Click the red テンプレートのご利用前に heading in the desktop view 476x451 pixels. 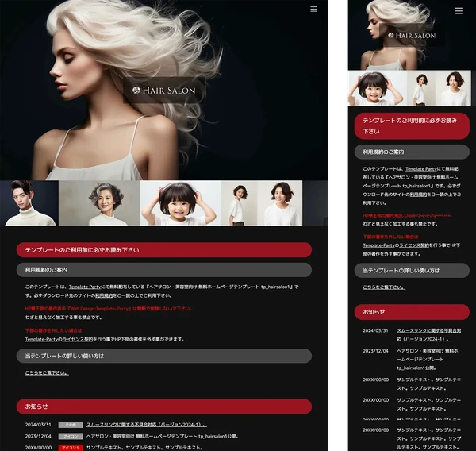coord(164,250)
